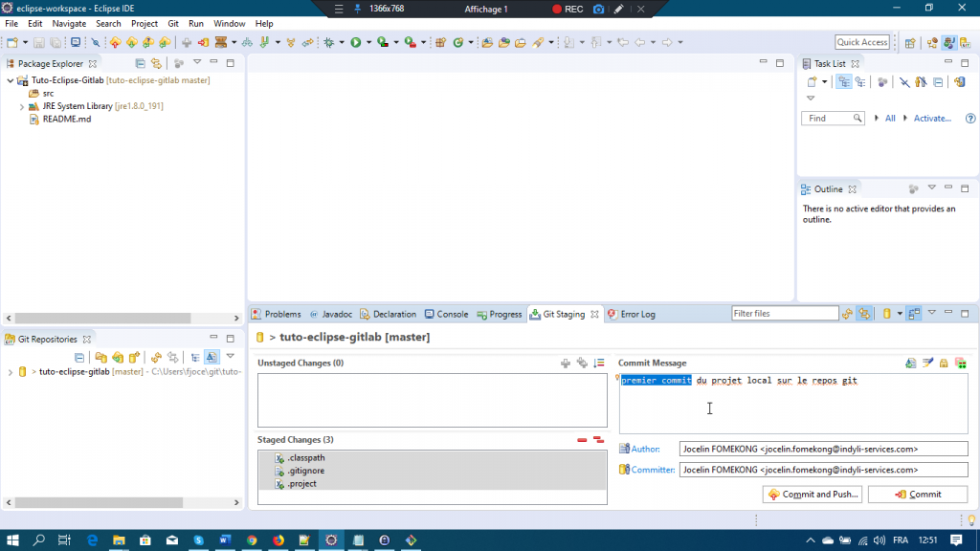Click the Save icon in main toolbar

38,42
